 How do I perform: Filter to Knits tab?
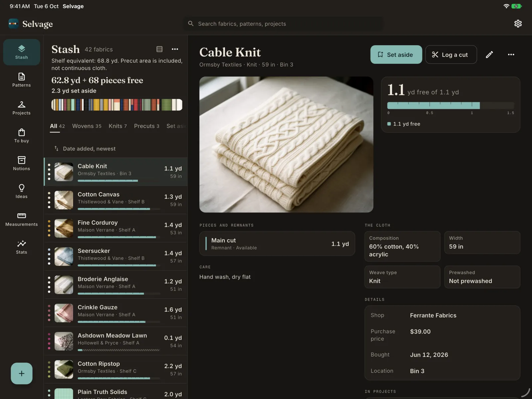click(118, 126)
